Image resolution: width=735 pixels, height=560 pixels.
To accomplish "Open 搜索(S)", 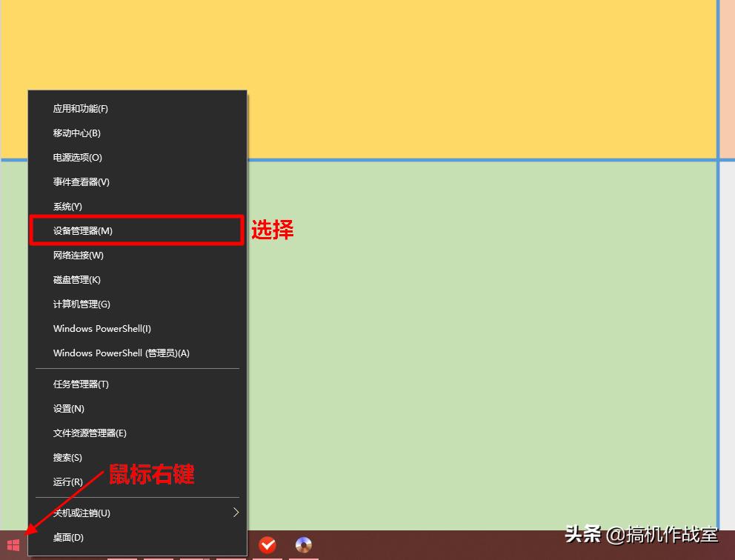I will click(67, 457).
